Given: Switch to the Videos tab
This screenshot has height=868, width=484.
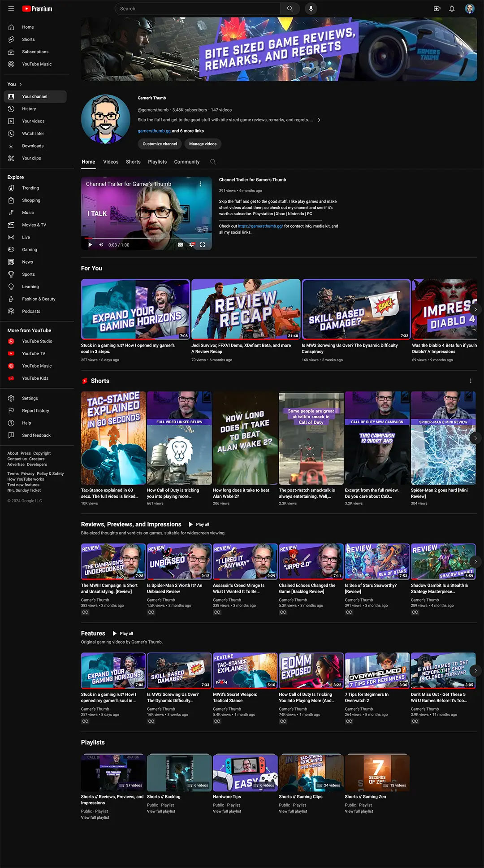Looking at the screenshot, I should pyautogui.click(x=111, y=162).
